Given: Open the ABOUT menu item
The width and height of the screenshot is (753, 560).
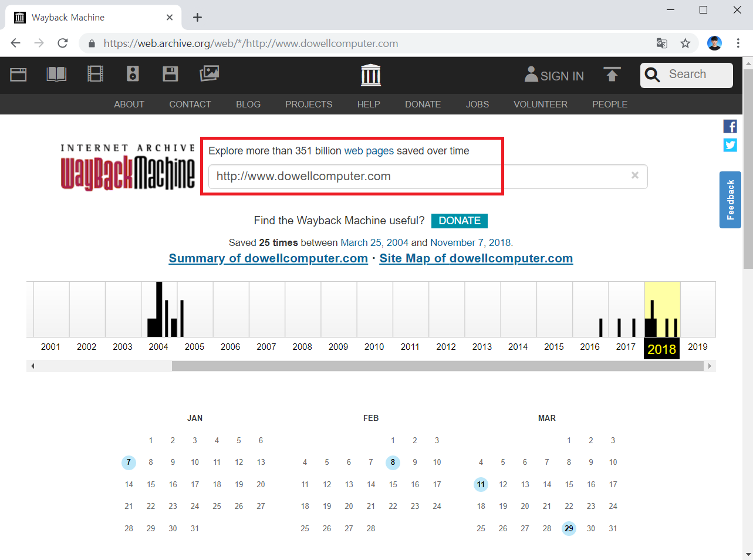Looking at the screenshot, I should 129,104.
